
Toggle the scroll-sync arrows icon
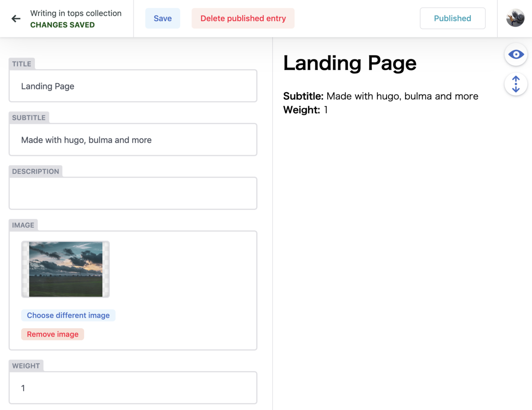tap(516, 84)
